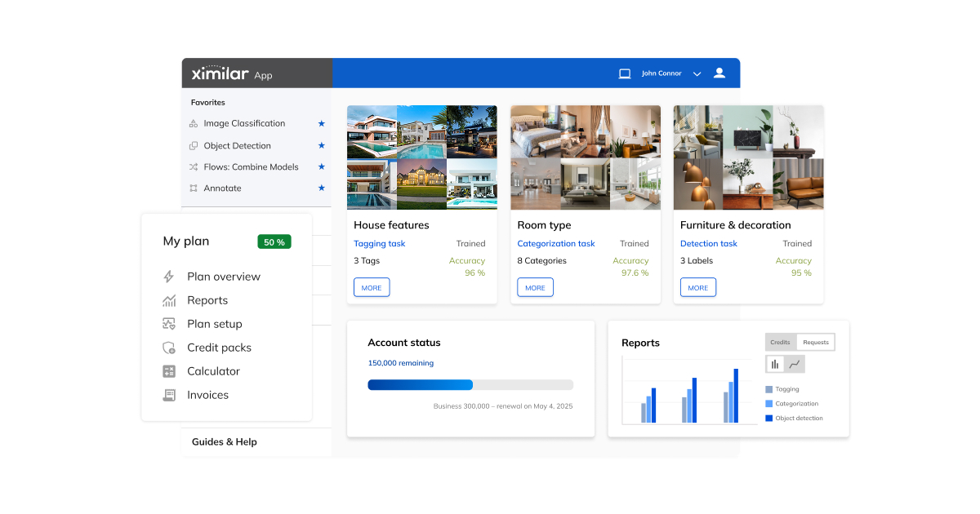Open Image Classification from Favorites
Image resolution: width=980 pixels, height=514 pixels.
244,124
